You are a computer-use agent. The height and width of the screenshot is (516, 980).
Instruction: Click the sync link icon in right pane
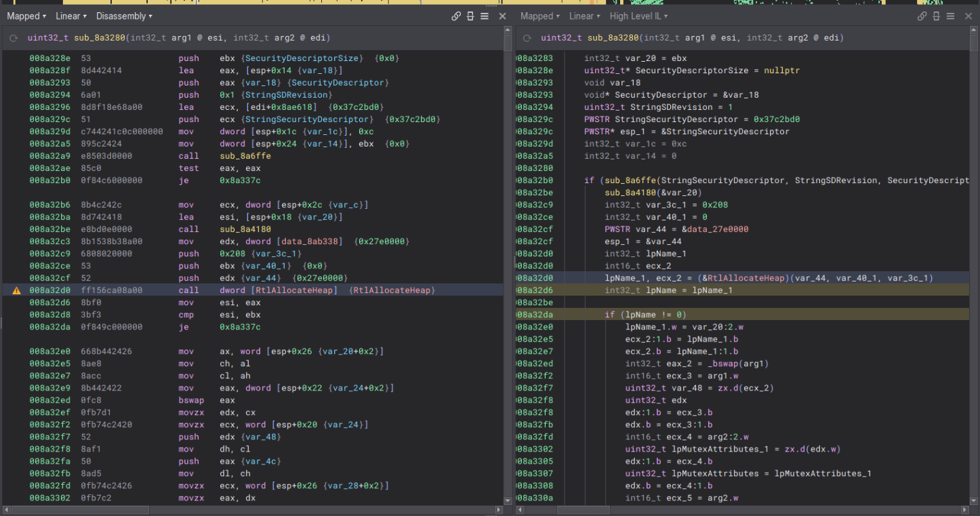922,16
